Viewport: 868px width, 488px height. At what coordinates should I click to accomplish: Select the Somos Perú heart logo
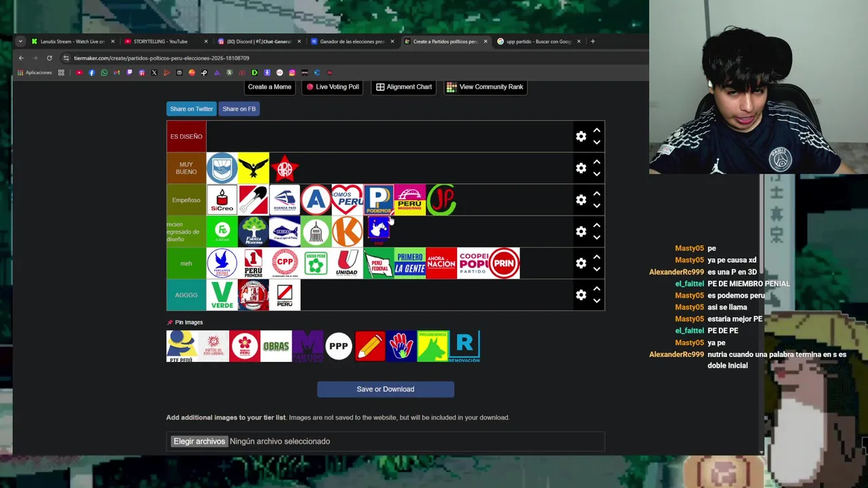point(347,200)
